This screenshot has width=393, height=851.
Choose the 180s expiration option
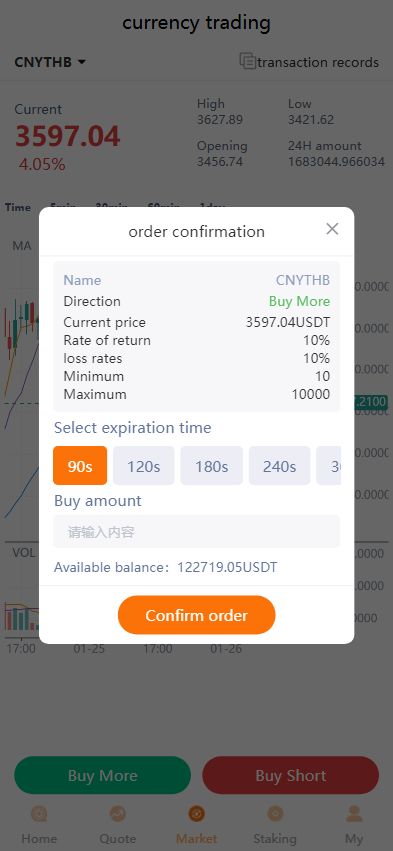click(x=212, y=466)
